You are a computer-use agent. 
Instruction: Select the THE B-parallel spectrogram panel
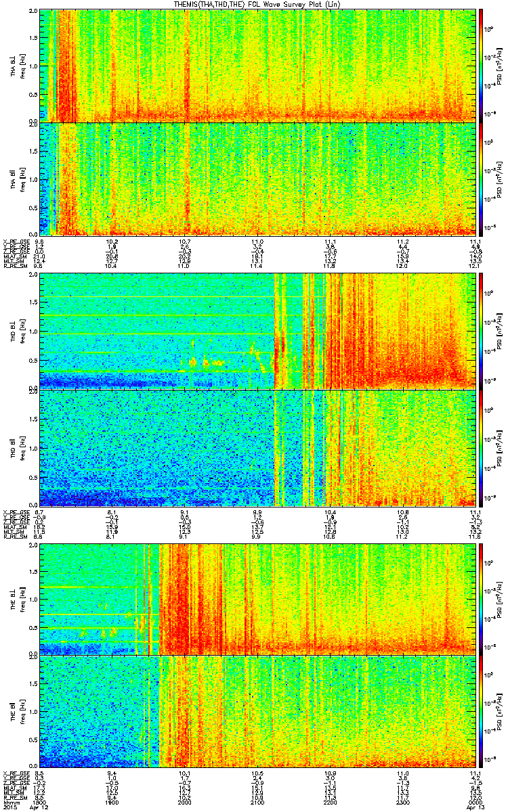(x=257, y=712)
